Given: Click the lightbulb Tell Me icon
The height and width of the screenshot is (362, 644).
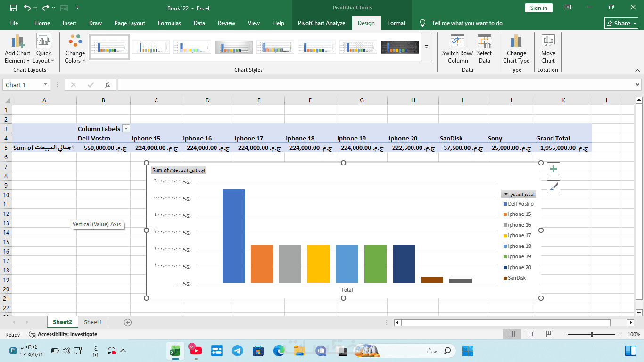Looking at the screenshot, I should [x=422, y=23].
